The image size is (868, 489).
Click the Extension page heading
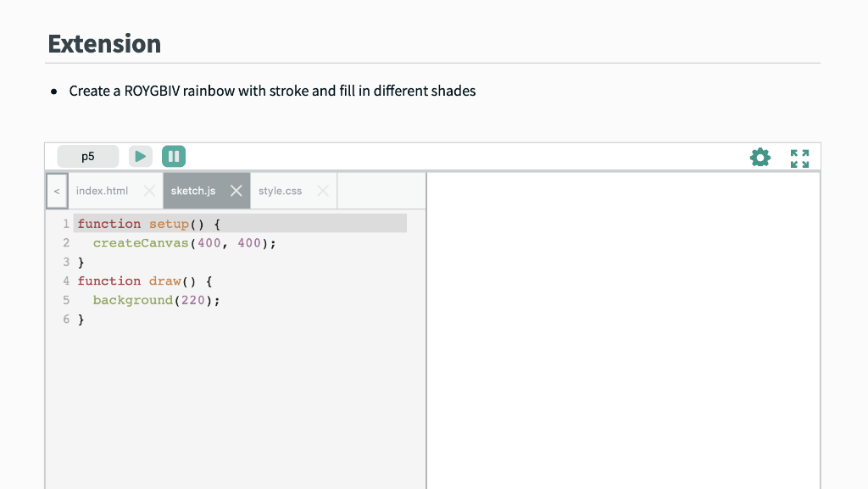104,43
